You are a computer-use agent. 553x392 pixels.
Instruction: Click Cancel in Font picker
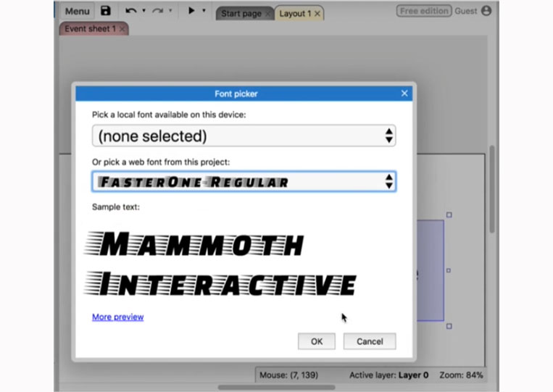click(370, 341)
